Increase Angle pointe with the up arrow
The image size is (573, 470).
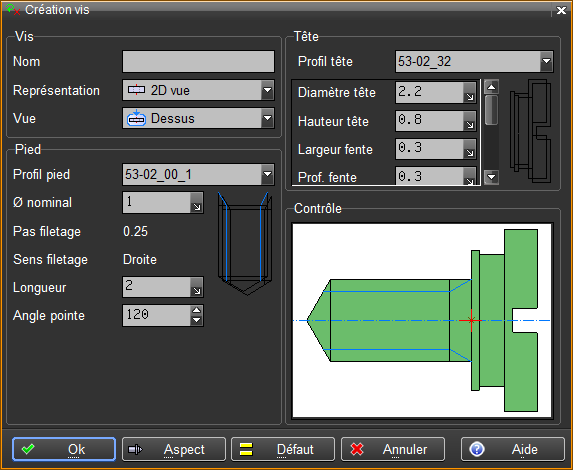(197, 310)
